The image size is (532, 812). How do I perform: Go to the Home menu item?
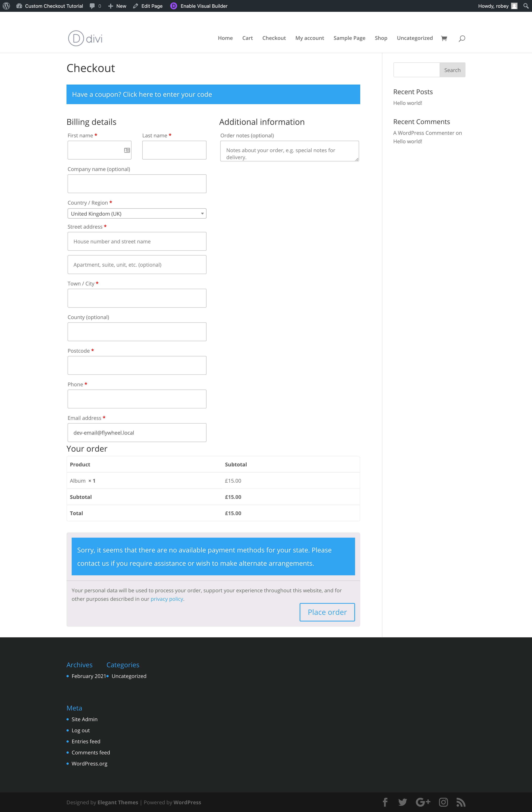point(225,38)
